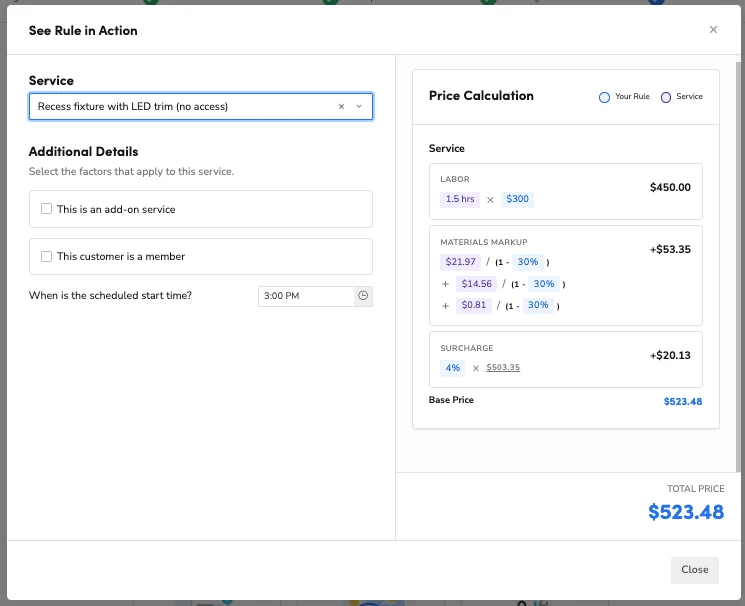Click the right panel vertical scrollbar

[738, 266]
